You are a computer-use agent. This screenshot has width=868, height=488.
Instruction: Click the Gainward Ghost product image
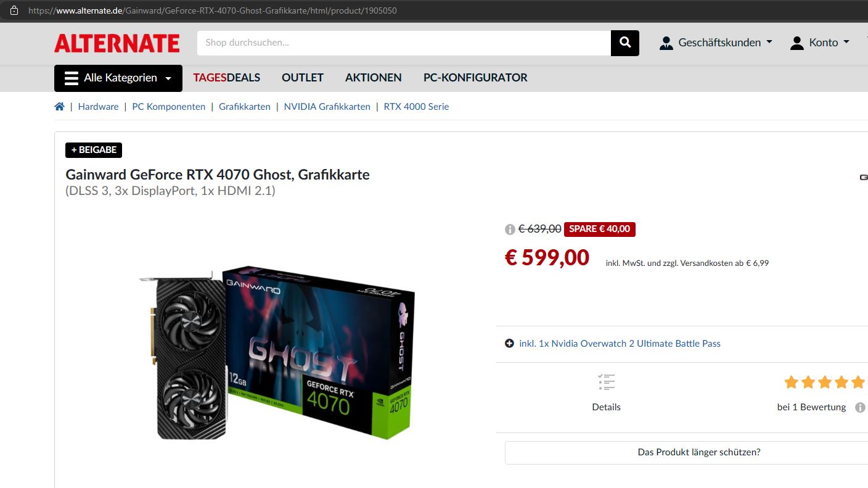[x=277, y=353]
